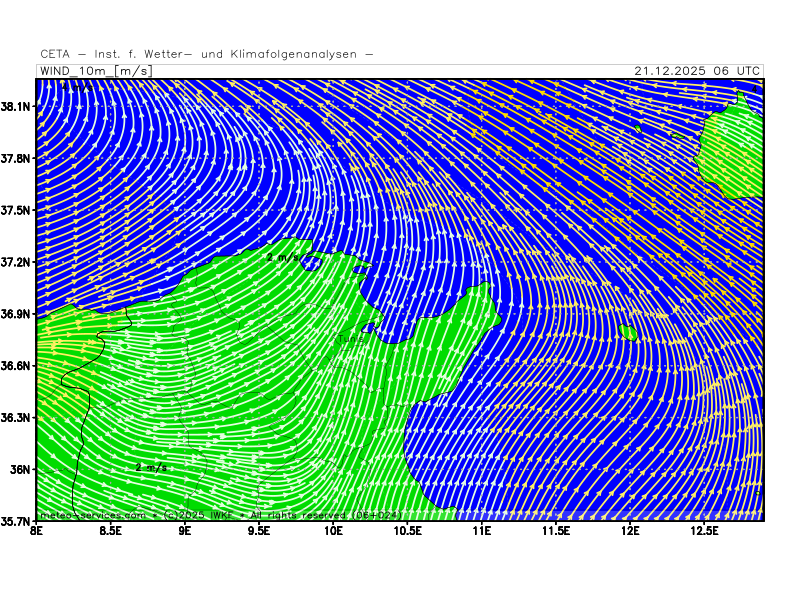Click the 8.5E longitude tick label
800x600 pixels.
pyautogui.click(x=110, y=530)
